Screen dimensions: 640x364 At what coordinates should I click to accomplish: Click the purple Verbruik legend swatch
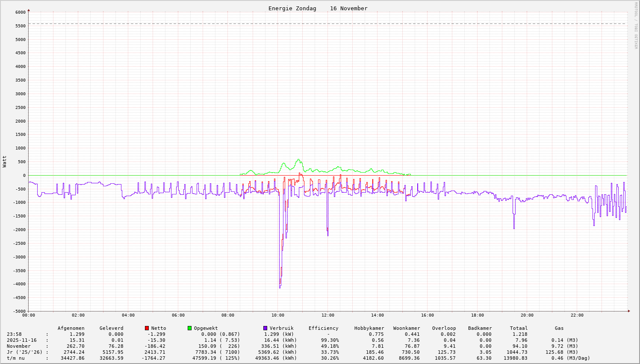265,328
